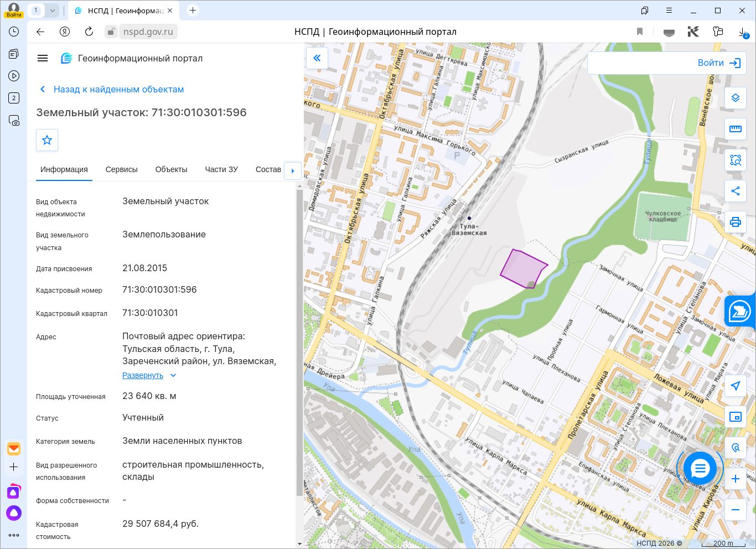Viewport: 756px width, 549px height.
Task: Switch to the Состав tab
Action: point(268,169)
